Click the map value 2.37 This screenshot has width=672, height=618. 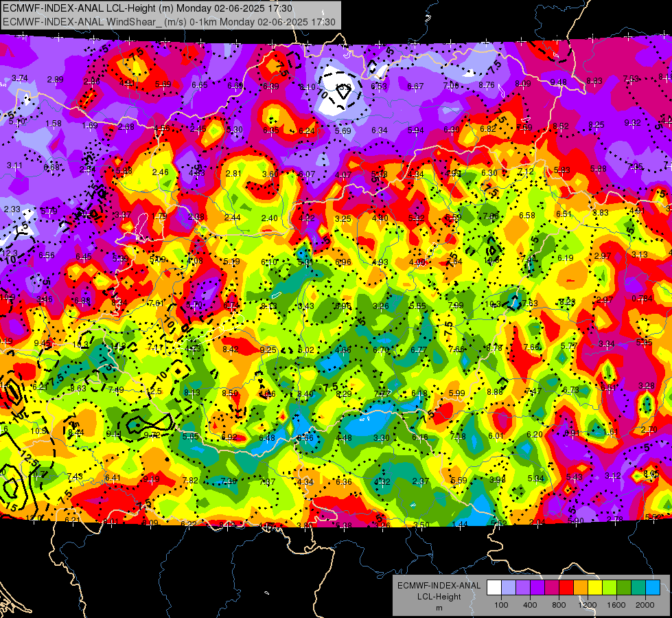[x=420, y=481]
